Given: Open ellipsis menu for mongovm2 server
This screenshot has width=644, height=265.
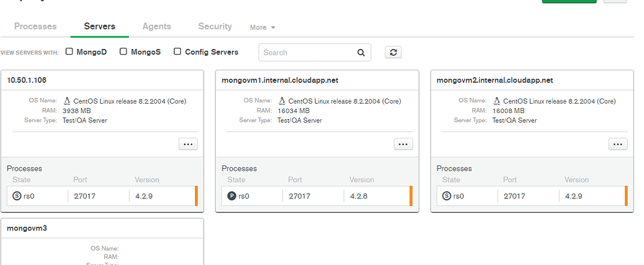Looking at the screenshot, I should point(618,144).
